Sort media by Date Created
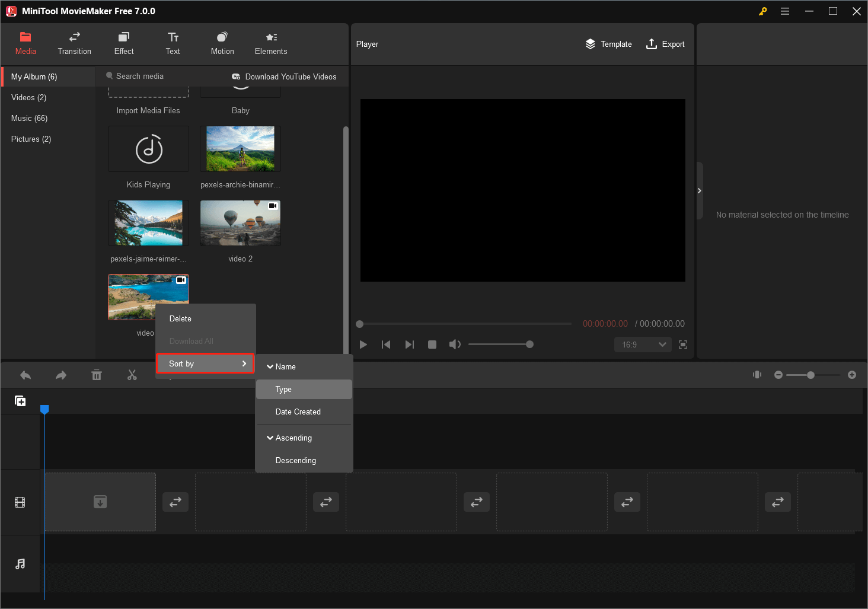This screenshot has height=609, width=868. pyautogui.click(x=304, y=412)
